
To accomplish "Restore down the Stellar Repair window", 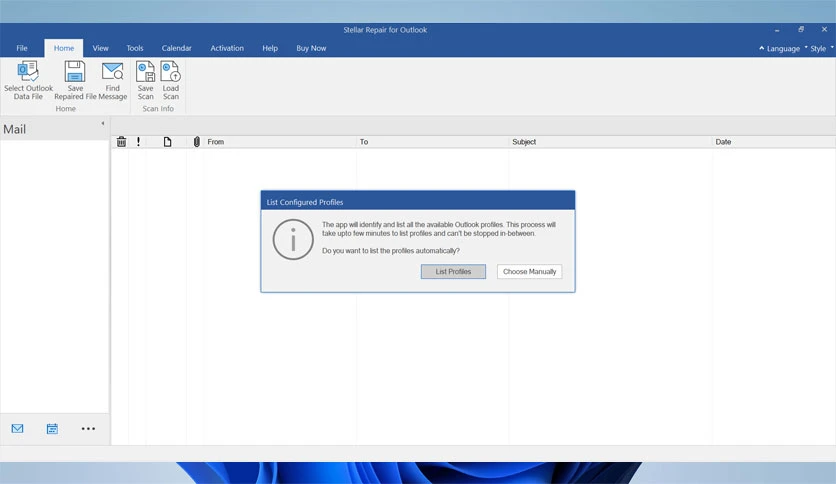I will [801, 29].
